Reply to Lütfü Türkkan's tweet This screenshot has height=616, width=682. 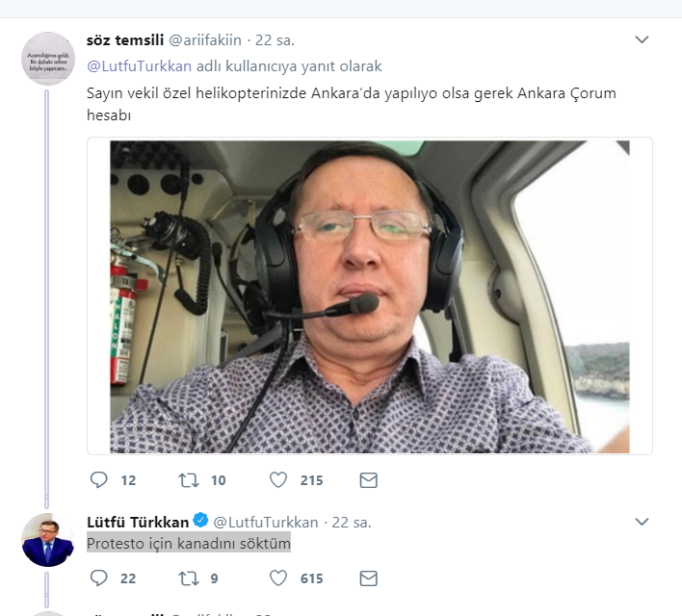(98, 577)
